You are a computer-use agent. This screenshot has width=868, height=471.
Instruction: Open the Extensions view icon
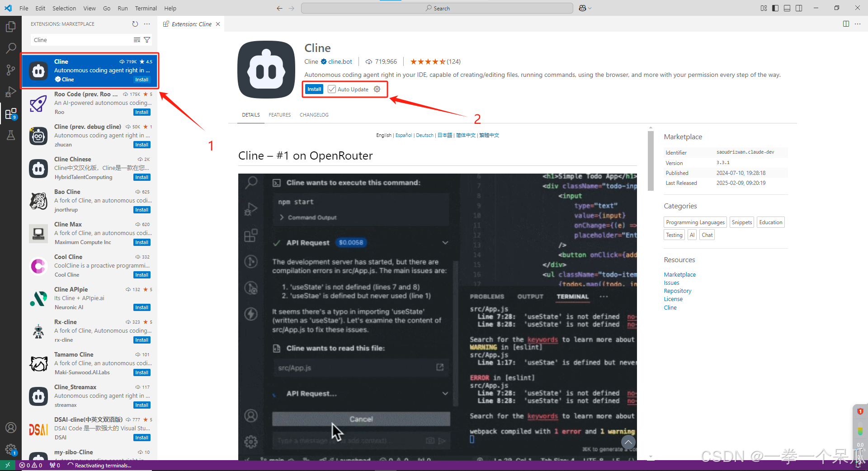[11, 113]
